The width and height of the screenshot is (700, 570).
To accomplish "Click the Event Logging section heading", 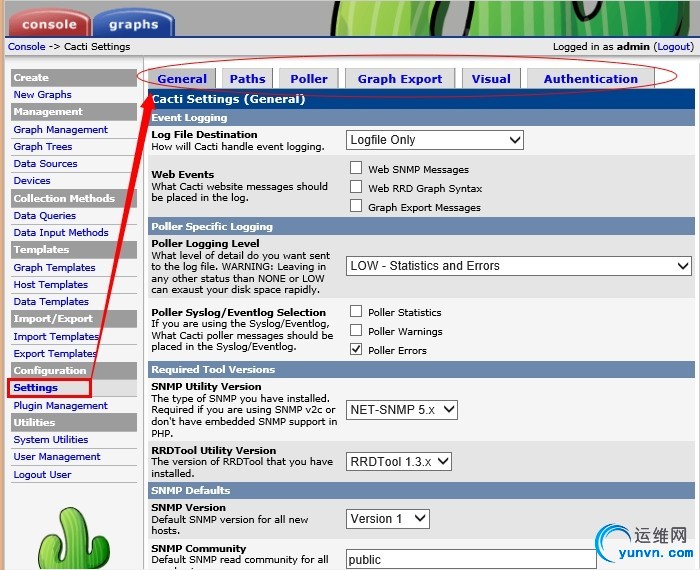I will click(x=189, y=118).
